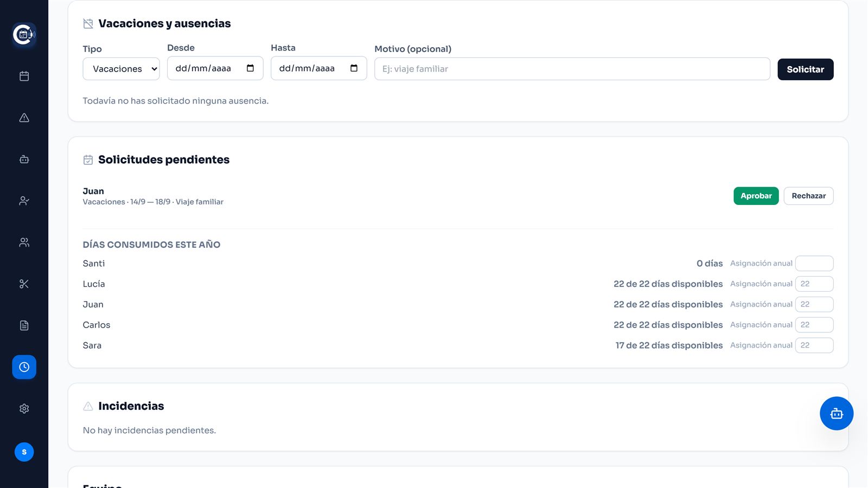Image resolution: width=868 pixels, height=488 pixels.
Task: Open the document sidebar icon
Action: click(24, 325)
